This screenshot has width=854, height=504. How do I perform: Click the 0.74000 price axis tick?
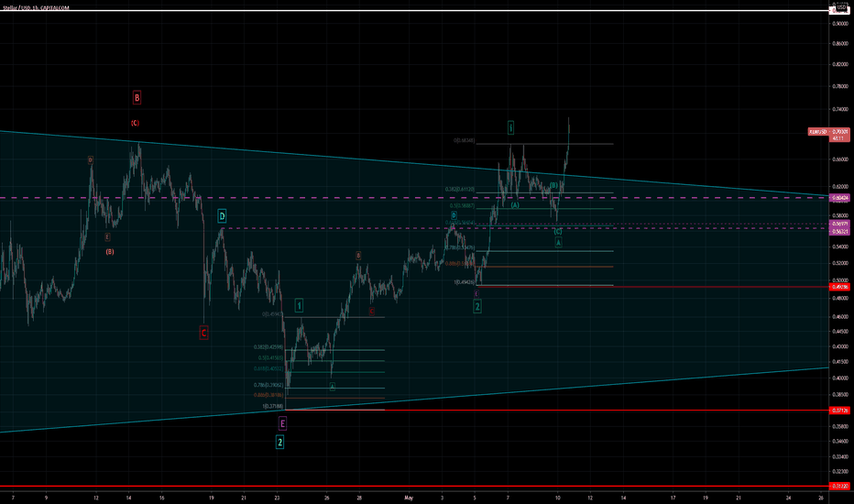pos(841,110)
